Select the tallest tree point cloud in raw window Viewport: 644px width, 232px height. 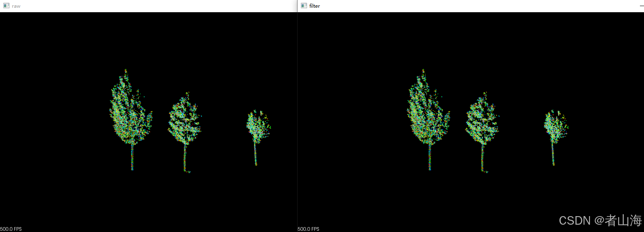click(131, 120)
